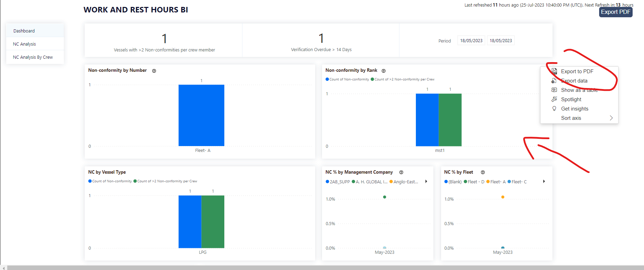Select the Fleet- C legend entry
Screen dimensions: 644x270
click(x=517, y=182)
